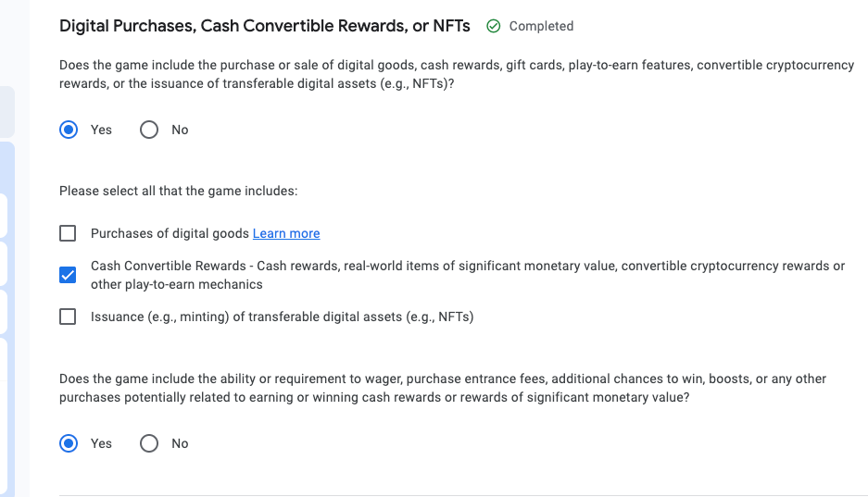Click the "Purchases of digital goods" label text

(170, 233)
